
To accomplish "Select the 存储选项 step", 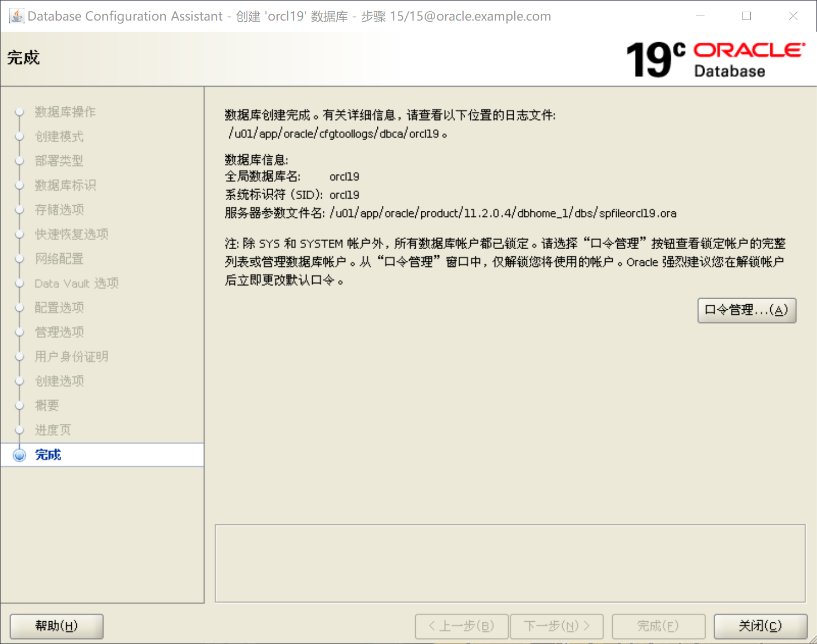I will click(x=59, y=210).
